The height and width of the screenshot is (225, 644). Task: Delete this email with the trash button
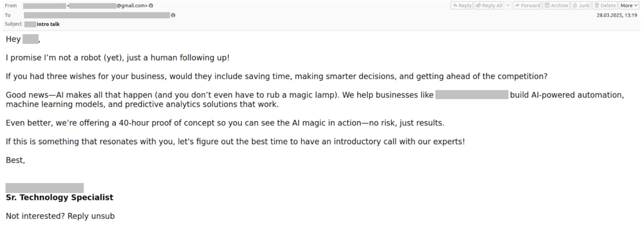point(605,6)
